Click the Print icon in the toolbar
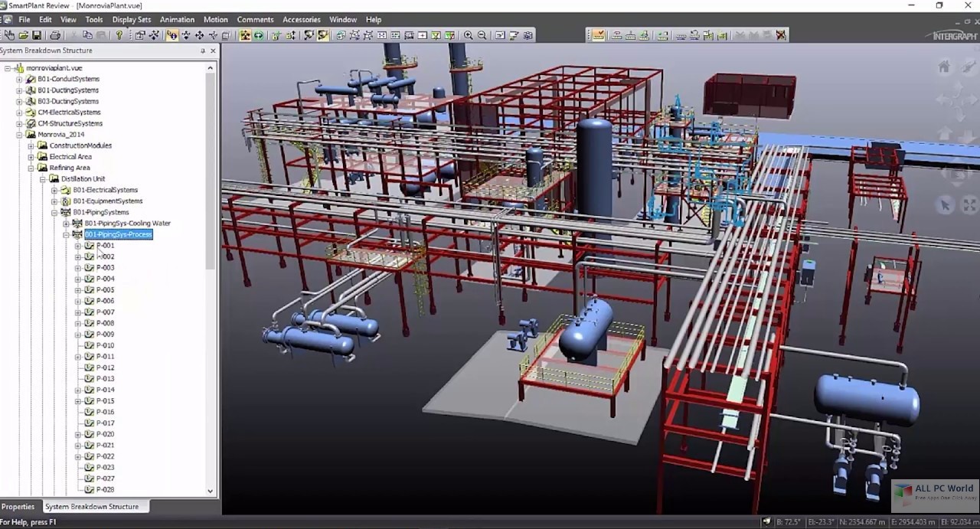This screenshot has width=980, height=529. click(x=54, y=35)
